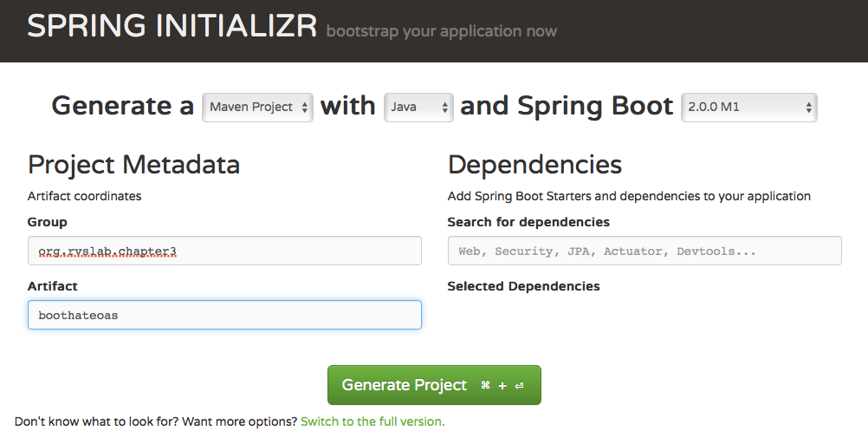The width and height of the screenshot is (868, 444).
Task: Click the Project Metadata heading
Action: click(x=133, y=165)
